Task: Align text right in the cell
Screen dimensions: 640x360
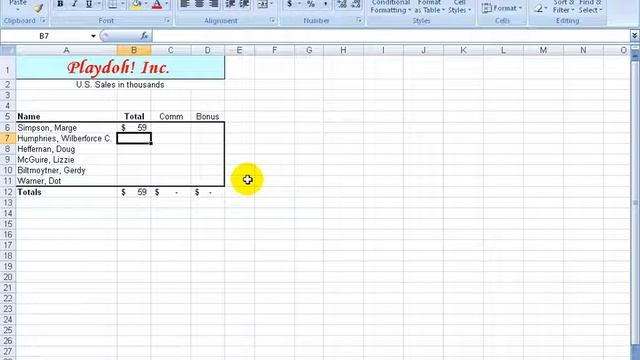Action: [213, 4]
